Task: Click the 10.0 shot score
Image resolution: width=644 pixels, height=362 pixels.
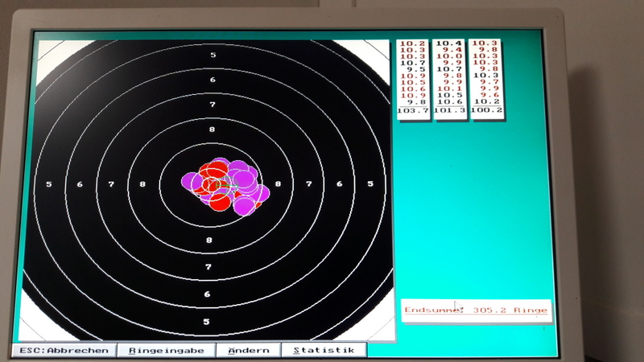Action: tap(449, 56)
